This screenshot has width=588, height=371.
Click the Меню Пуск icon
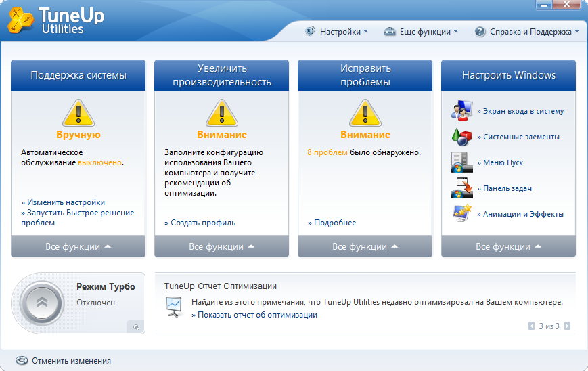461,162
